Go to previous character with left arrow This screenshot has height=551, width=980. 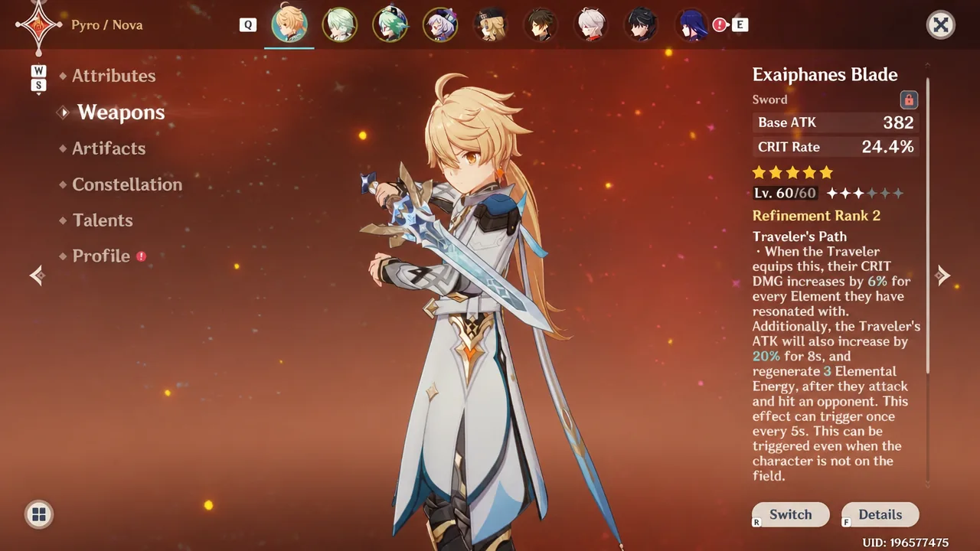point(37,275)
